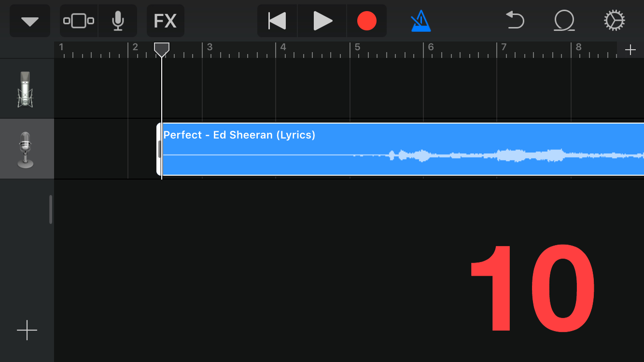This screenshot has width=644, height=362.
Task: Click bar 5 on the timeline ruler
Action: coord(357,48)
